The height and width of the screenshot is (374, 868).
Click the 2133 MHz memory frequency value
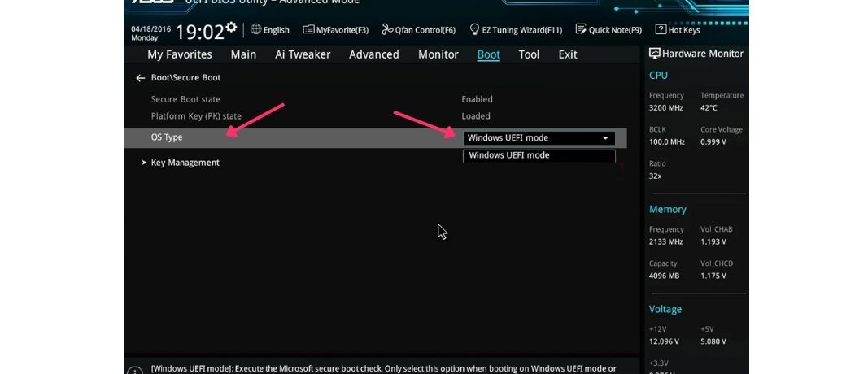click(666, 241)
